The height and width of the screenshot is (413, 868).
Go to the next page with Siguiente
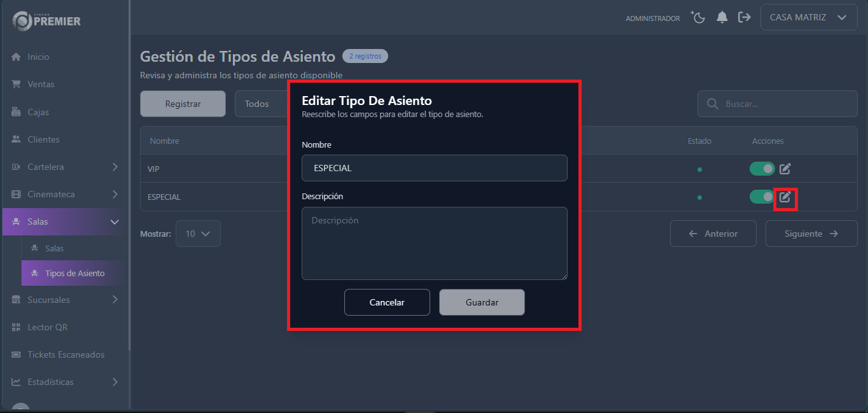(x=811, y=234)
